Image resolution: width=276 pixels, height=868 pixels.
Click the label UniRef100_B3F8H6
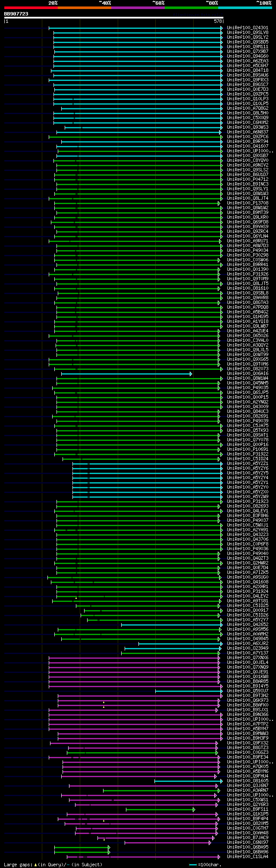[248, 516]
